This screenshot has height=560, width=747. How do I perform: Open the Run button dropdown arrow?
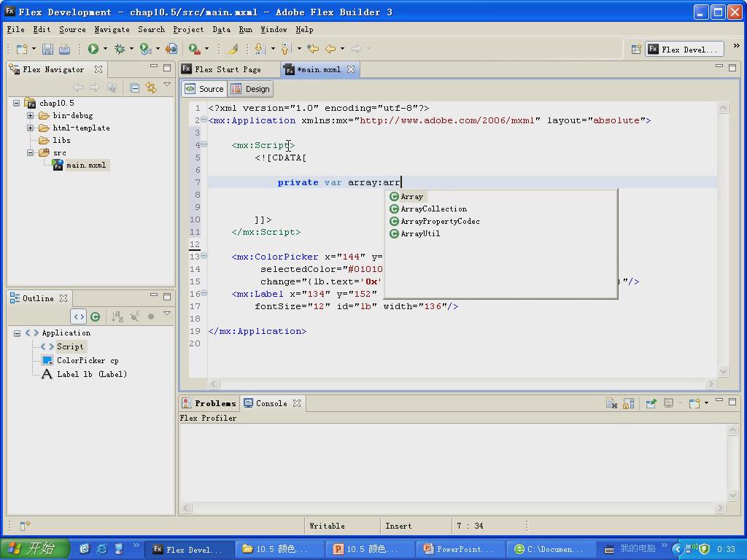coord(105,49)
